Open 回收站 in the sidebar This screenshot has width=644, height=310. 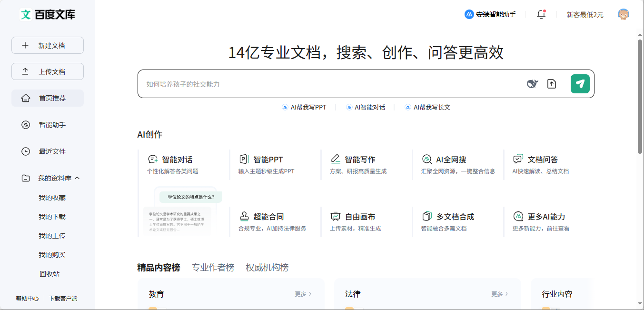50,274
